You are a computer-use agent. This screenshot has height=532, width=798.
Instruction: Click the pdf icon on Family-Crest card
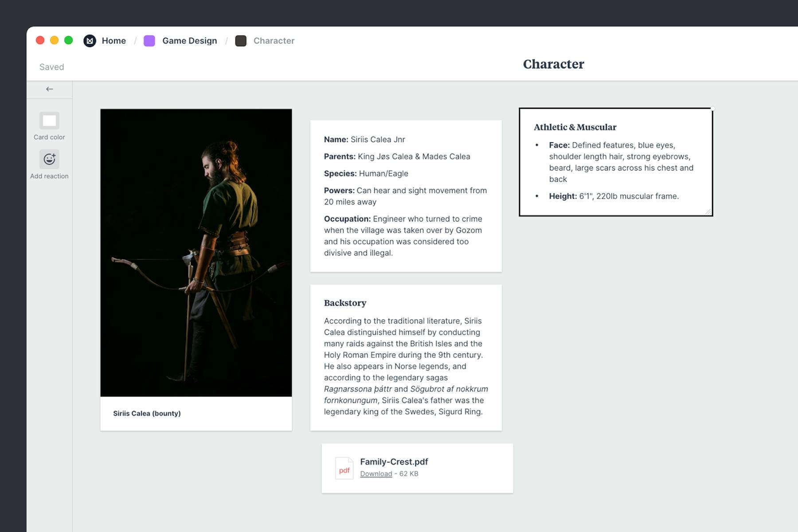pos(344,468)
